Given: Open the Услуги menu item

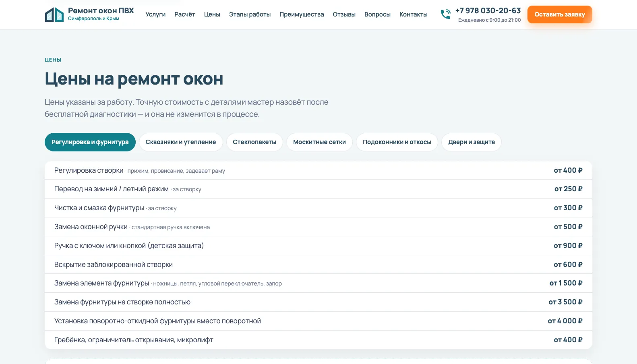Looking at the screenshot, I should coord(155,14).
